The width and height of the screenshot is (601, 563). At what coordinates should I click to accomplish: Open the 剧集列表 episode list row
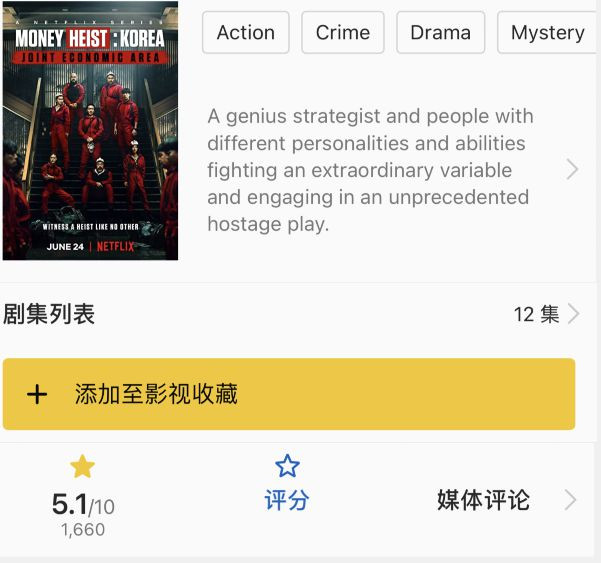click(x=291, y=314)
